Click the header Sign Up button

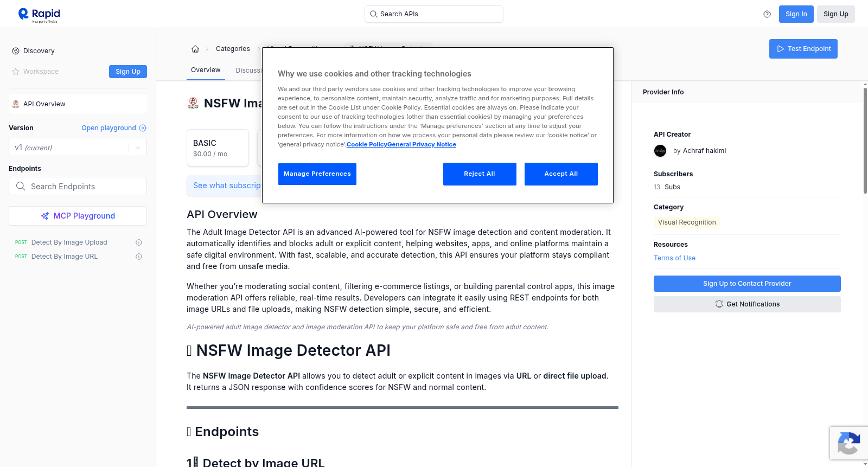pos(836,14)
